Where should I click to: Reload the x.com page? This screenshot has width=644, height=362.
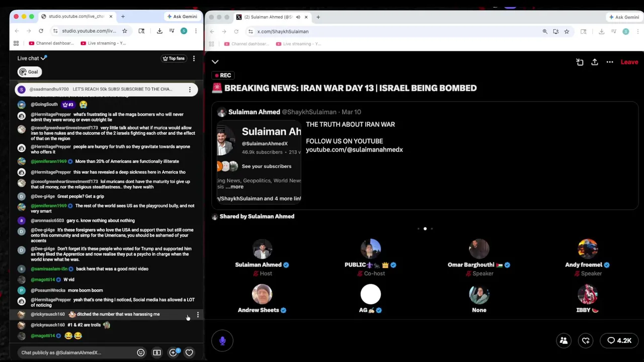click(236, 31)
